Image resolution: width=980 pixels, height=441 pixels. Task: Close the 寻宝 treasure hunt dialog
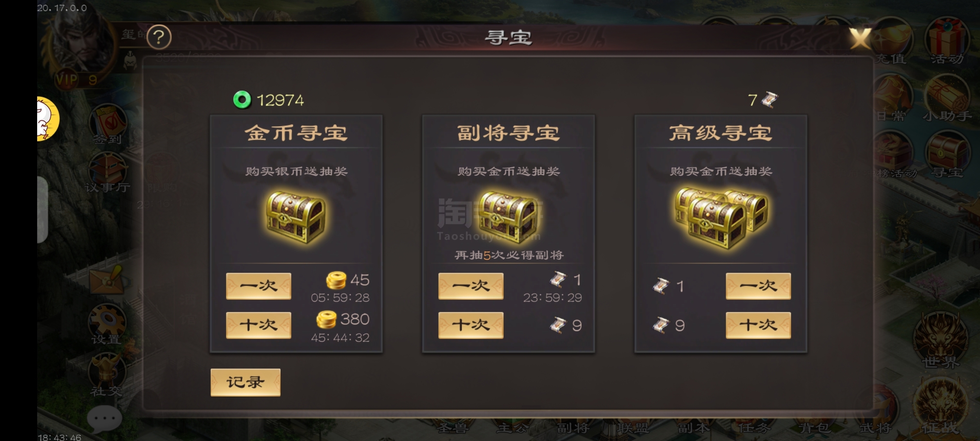[x=860, y=39]
